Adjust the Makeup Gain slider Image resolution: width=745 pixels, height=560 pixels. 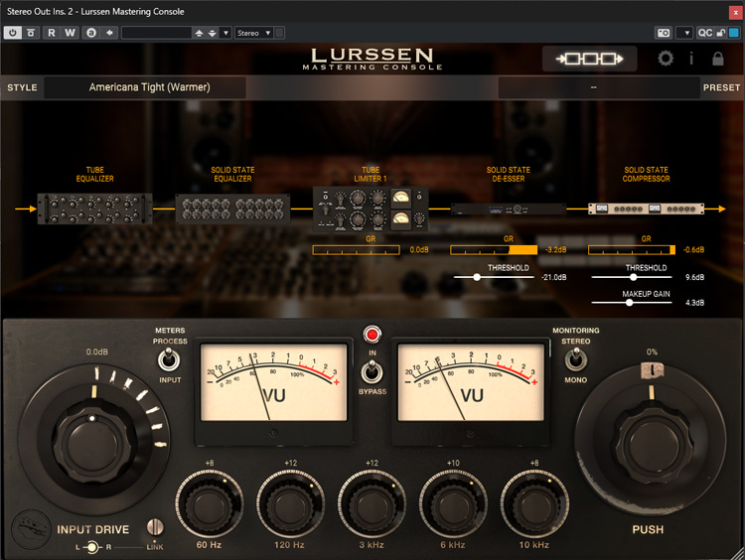click(x=632, y=303)
